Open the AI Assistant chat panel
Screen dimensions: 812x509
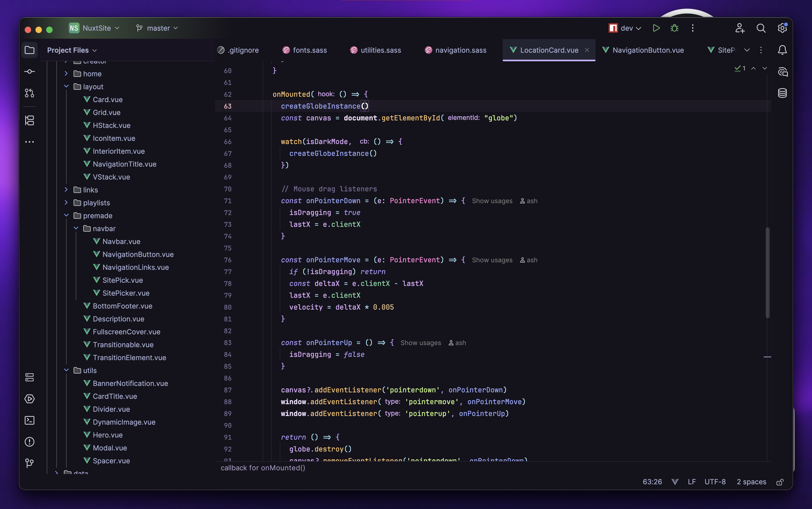pos(782,72)
